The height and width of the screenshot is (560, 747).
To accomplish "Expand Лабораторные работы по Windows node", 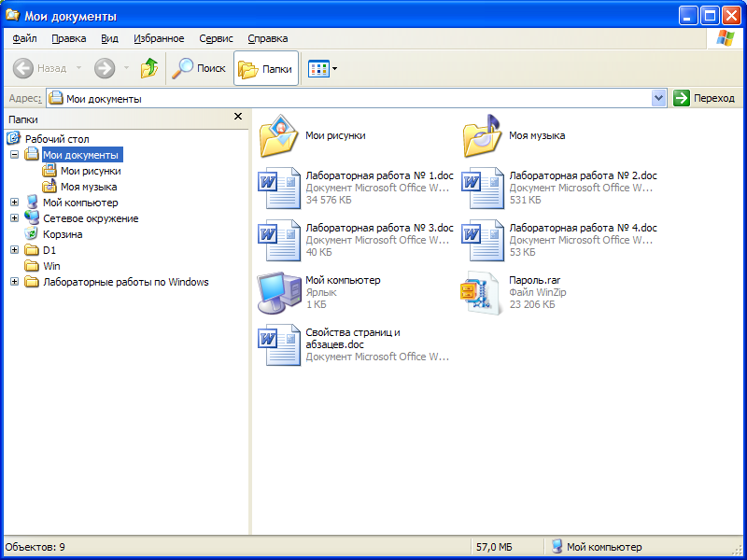I will coord(15,282).
